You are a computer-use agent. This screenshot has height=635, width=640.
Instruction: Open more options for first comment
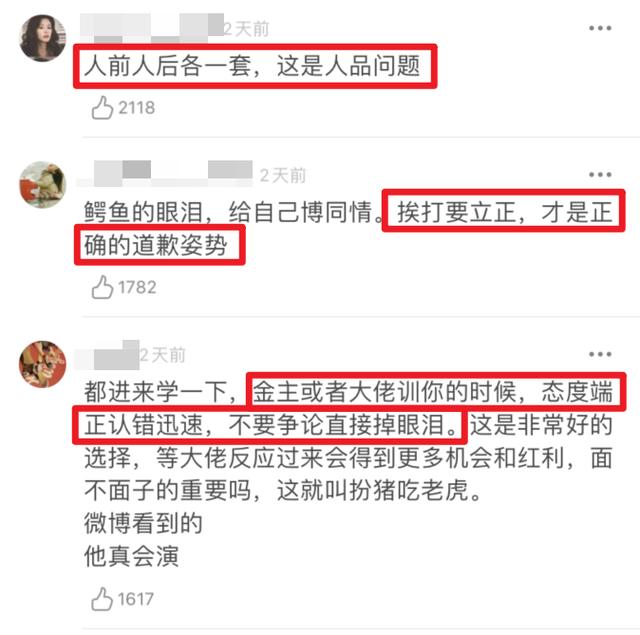(600, 28)
